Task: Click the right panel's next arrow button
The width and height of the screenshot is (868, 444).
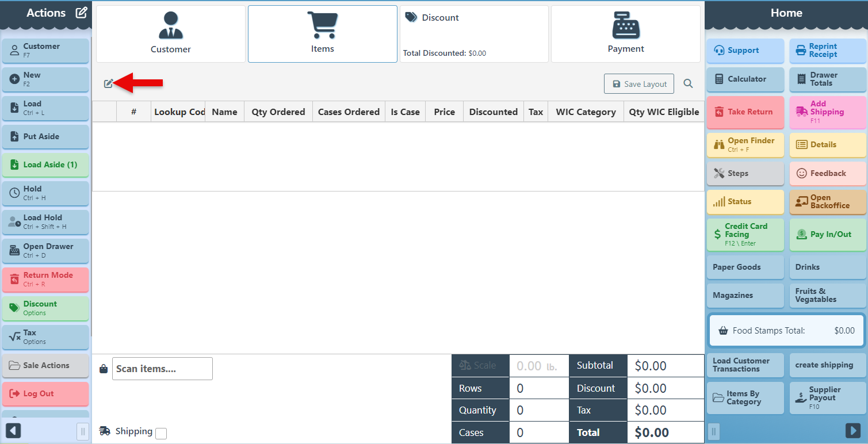Action: 852,430
